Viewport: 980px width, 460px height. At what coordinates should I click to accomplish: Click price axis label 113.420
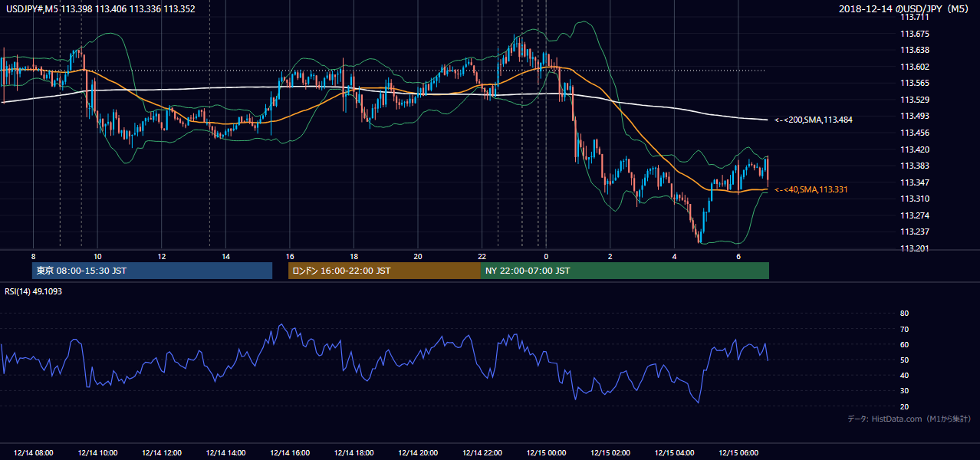click(914, 149)
